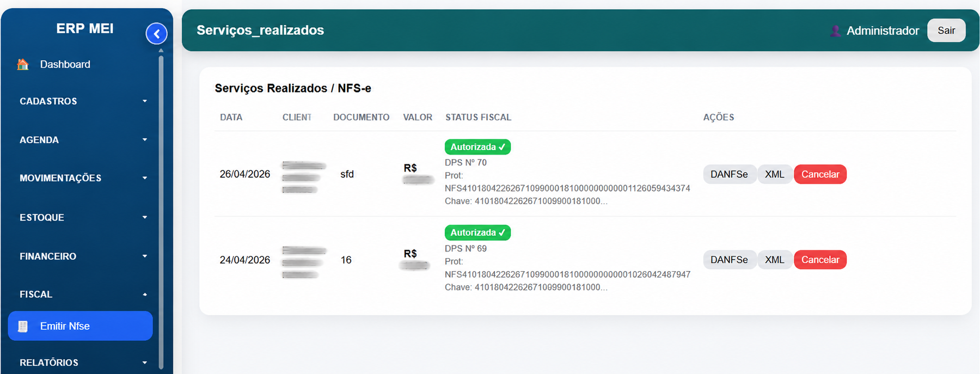
Task: Click the DOCUMENTO column header
Action: click(362, 117)
